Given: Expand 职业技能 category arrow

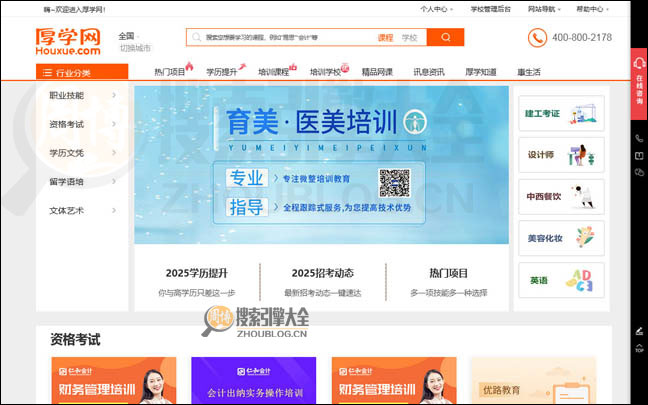Looking at the screenshot, I should tap(114, 95).
